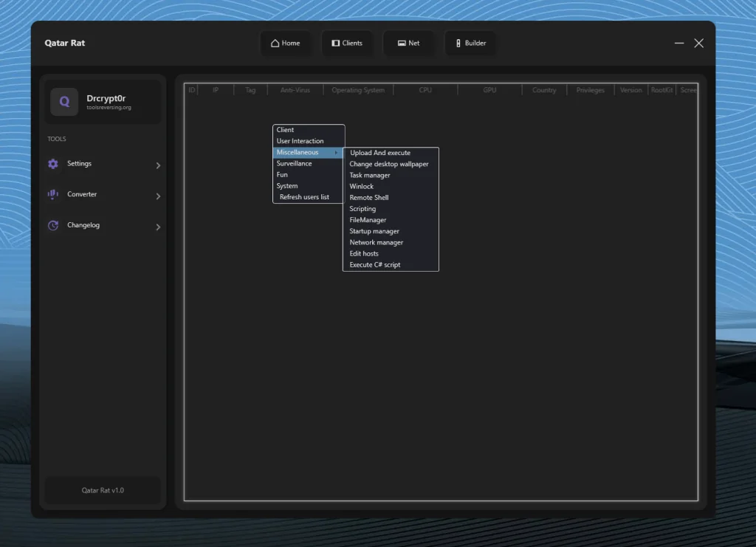
Task: Select Change desktop wallpaper menu item
Action: point(389,165)
